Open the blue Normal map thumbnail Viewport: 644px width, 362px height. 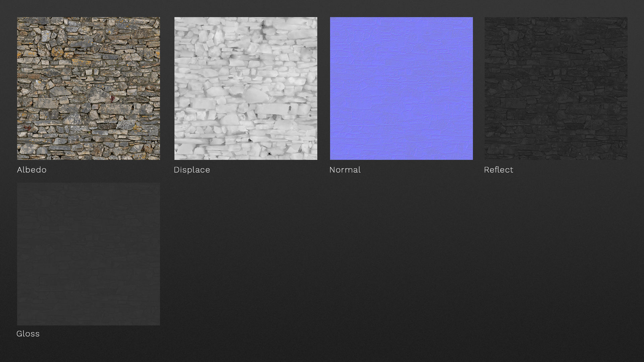pyautogui.click(x=401, y=88)
